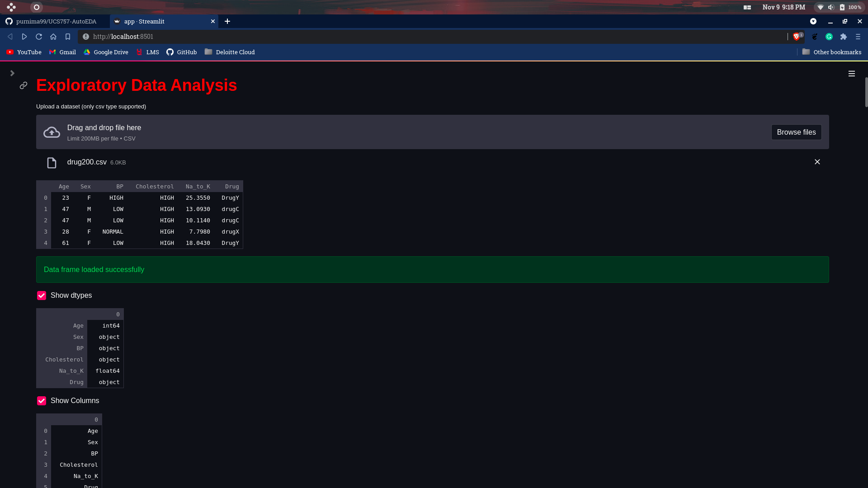The width and height of the screenshot is (868, 488).
Task: Click the browser home icon
Action: (53, 37)
